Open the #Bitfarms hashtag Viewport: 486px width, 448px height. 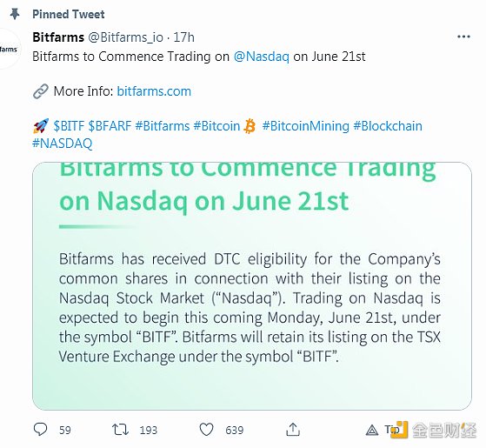(163, 126)
